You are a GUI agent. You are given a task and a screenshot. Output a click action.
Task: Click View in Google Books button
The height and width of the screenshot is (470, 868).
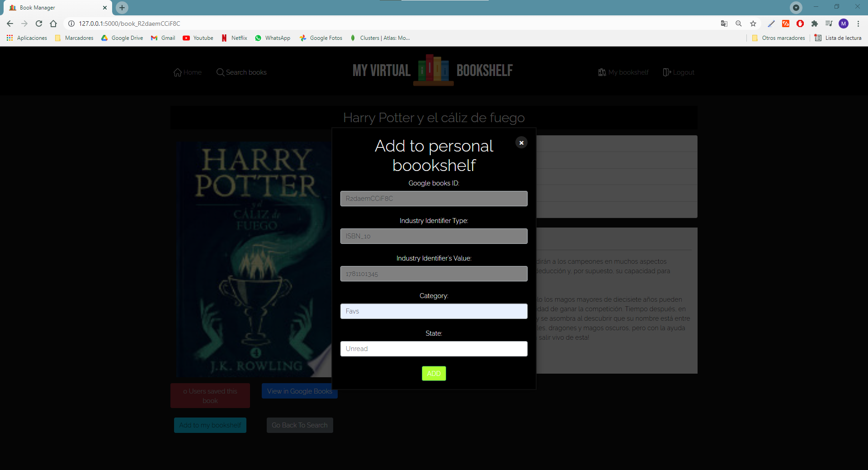(300, 391)
